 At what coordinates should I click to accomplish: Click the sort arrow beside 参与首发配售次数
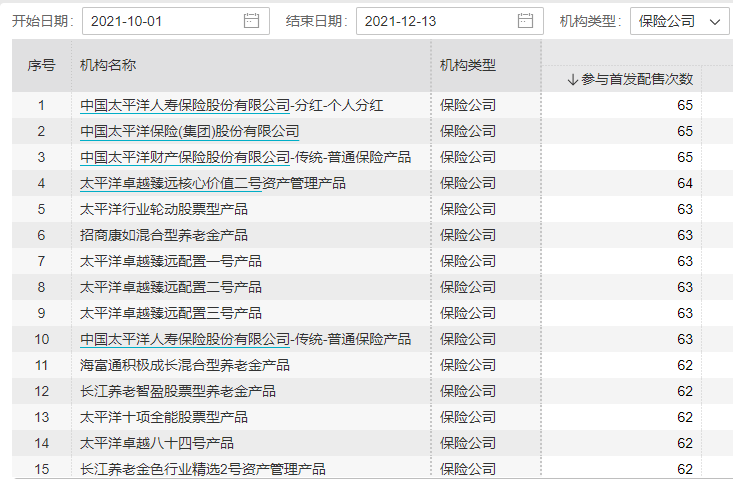573,79
